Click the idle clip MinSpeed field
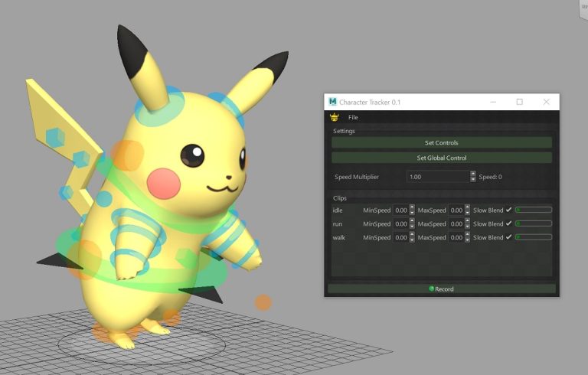588x375 pixels. (x=401, y=210)
